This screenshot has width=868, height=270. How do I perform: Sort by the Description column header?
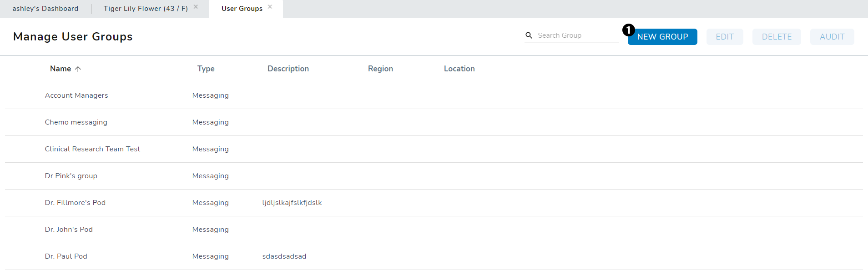click(x=288, y=69)
